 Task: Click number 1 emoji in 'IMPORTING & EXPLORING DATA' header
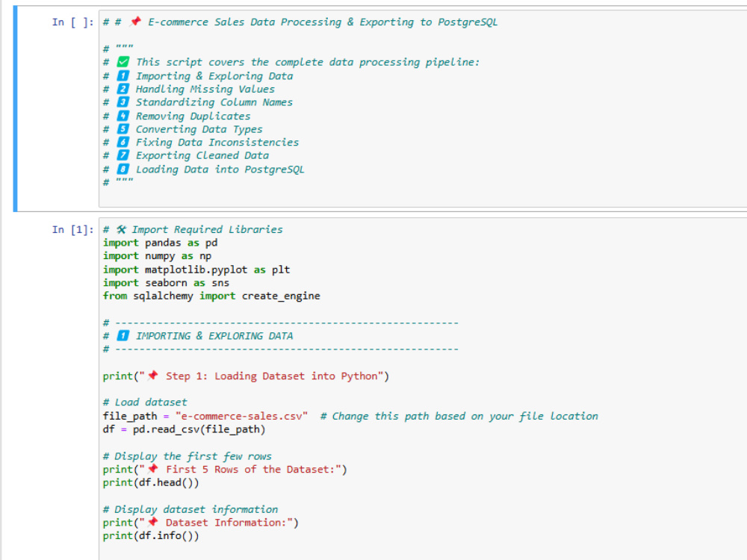pyautogui.click(x=123, y=336)
